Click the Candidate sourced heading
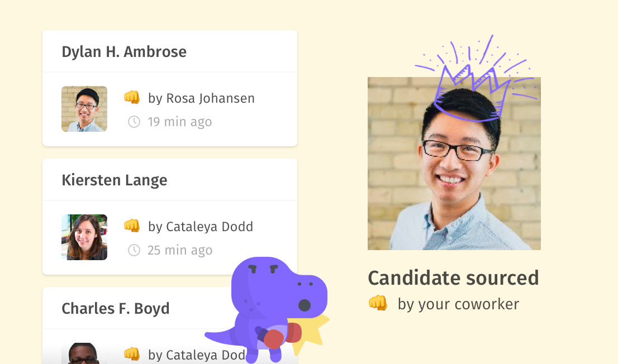Viewport: 618px width, 364px height. pos(453,278)
